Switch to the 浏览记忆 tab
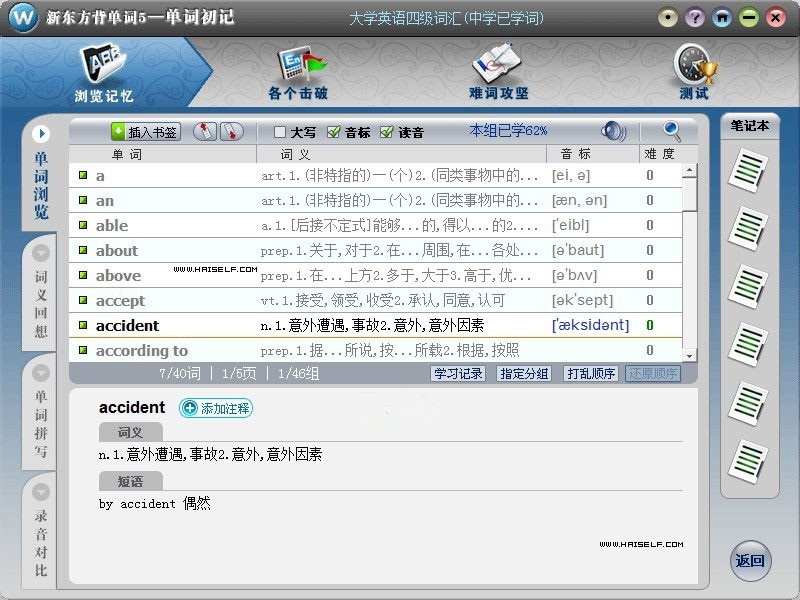This screenshot has width=800, height=600. click(x=104, y=72)
